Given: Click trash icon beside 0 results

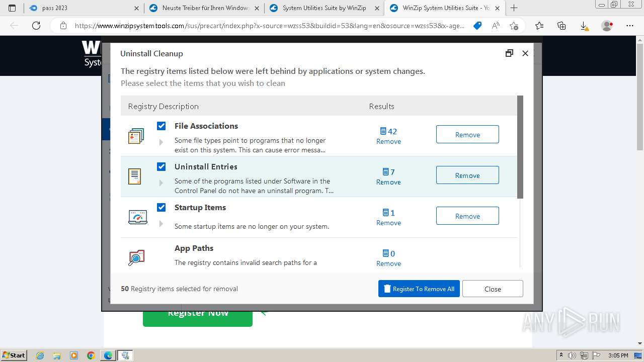Looking at the screenshot, I should point(386,253).
